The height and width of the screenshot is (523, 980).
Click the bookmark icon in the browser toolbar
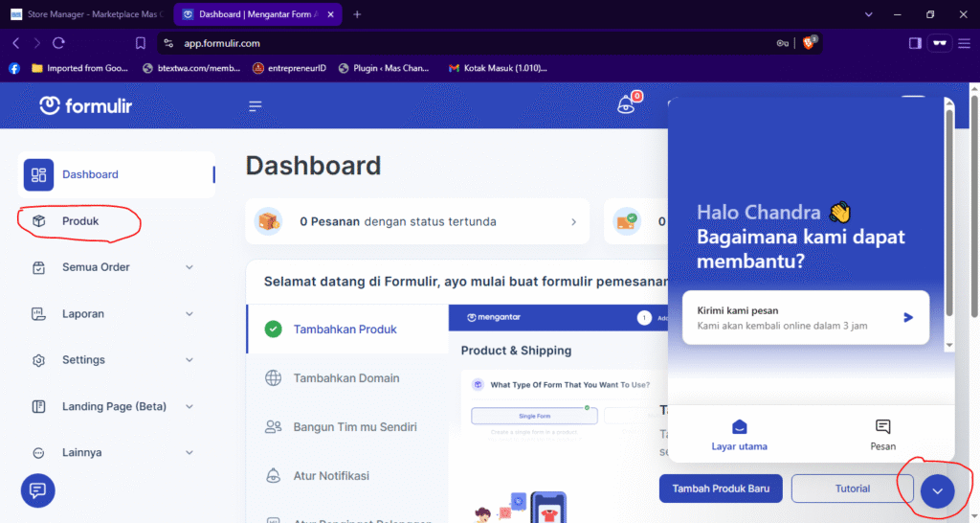click(x=140, y=43)
